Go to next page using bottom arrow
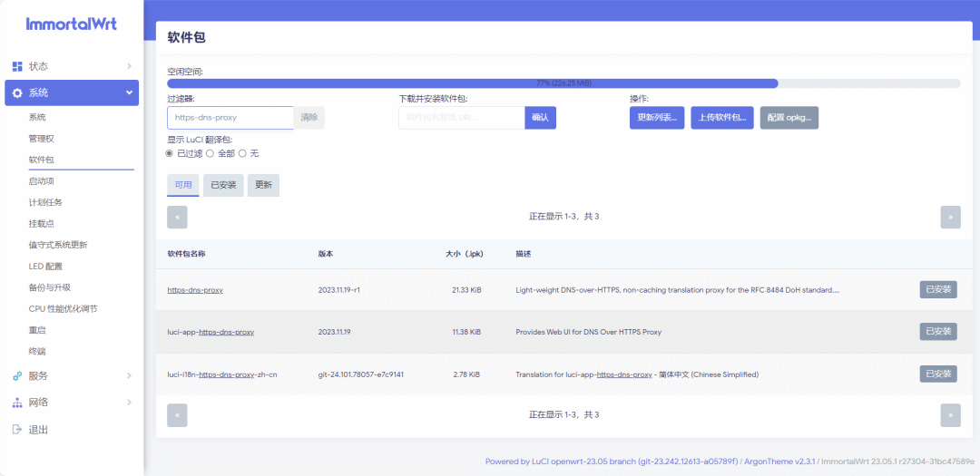 (950, 414)
